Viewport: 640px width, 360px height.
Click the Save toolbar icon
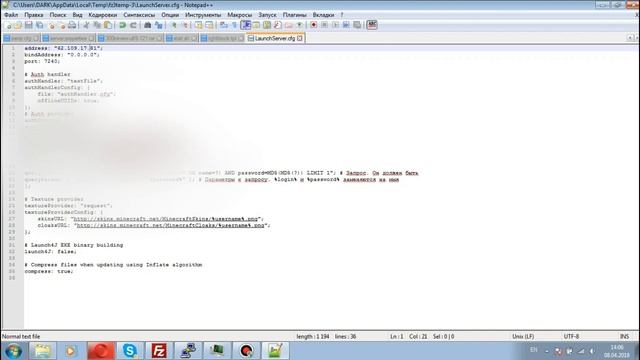(29, 25)
